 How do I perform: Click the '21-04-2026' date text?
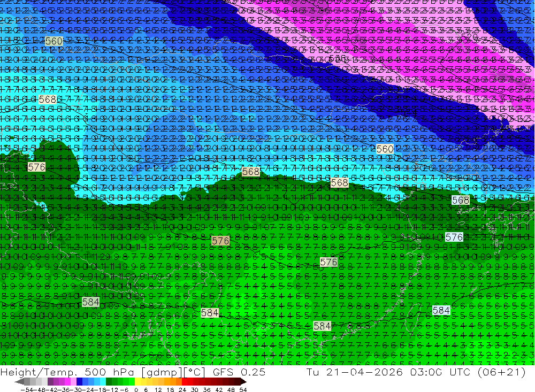point(364,372)
